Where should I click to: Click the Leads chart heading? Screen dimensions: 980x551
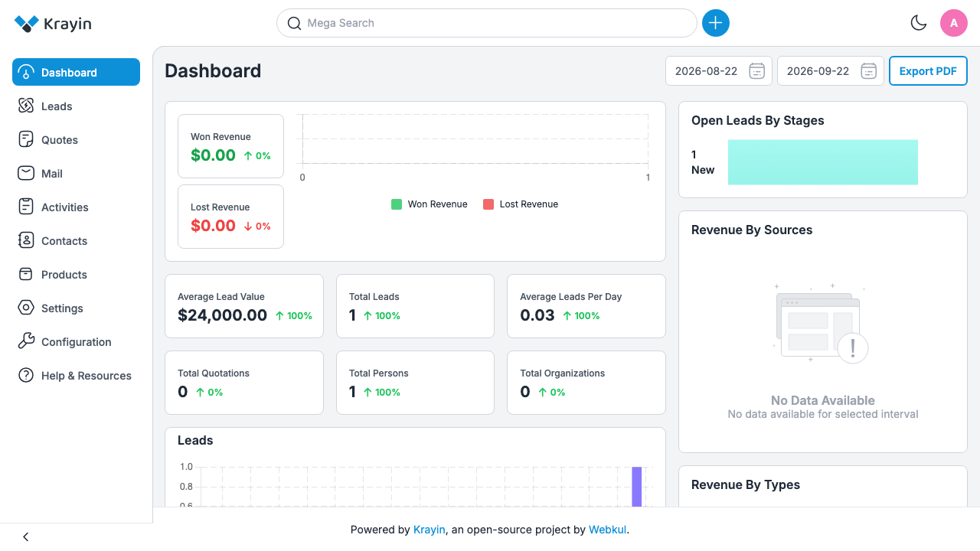tap(195, 440)
